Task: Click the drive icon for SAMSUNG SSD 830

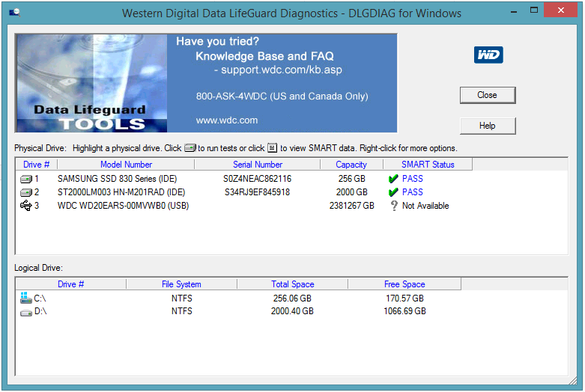Action: tap(26, 180)
